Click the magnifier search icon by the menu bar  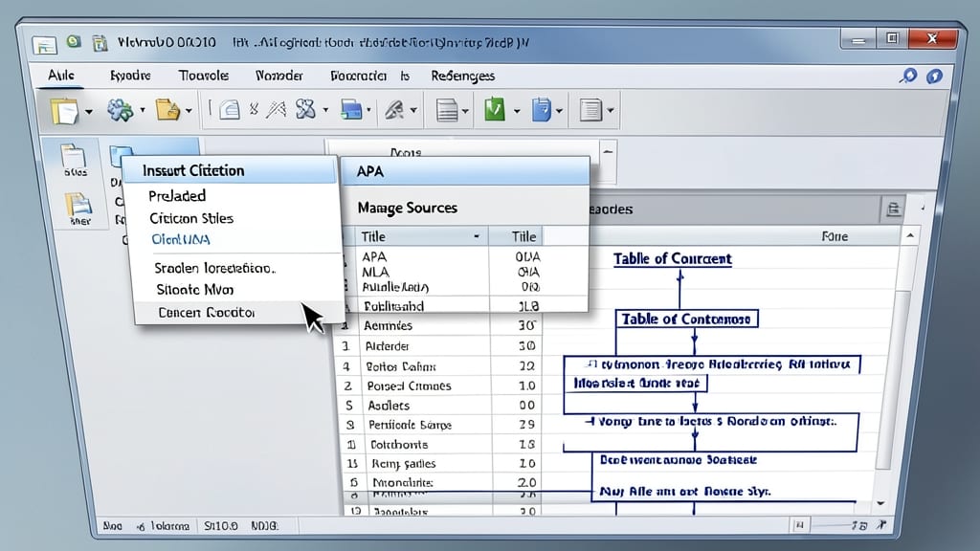(x=908, y=77)
